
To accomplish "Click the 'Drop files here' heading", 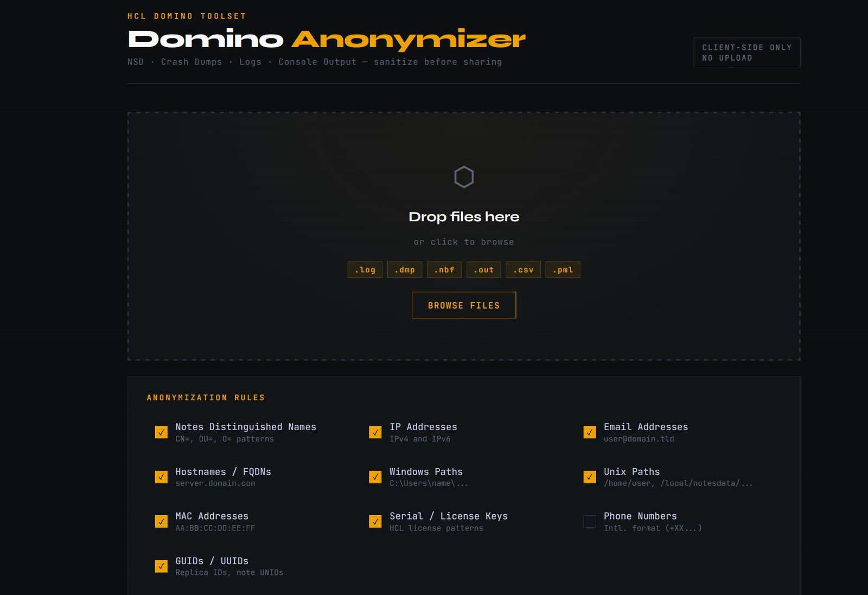I will (x=464, y=217).
